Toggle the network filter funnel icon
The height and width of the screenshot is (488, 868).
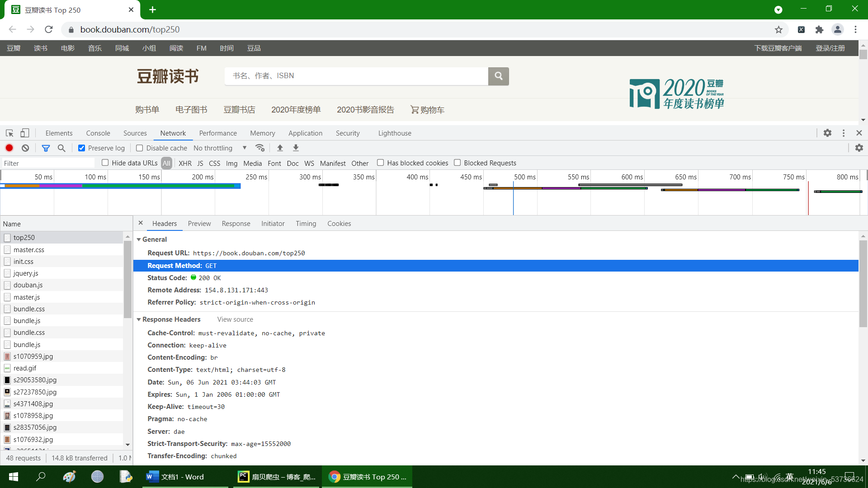pyautogui.click(x=46, y=148)
